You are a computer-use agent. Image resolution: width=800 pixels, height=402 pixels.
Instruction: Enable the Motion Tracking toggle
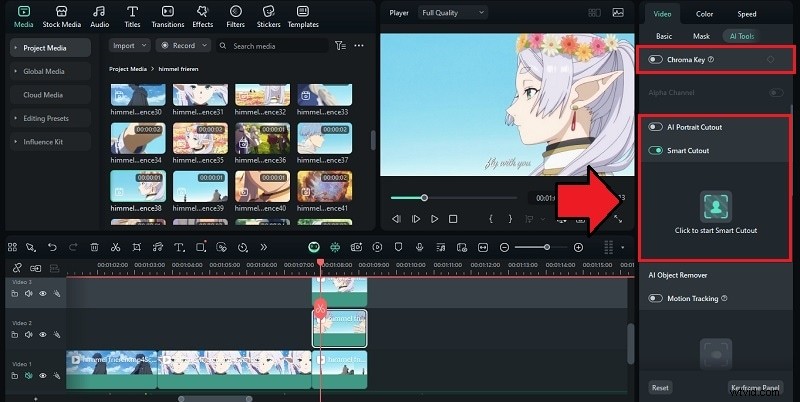pyautogui.click(x=655, y=298)
